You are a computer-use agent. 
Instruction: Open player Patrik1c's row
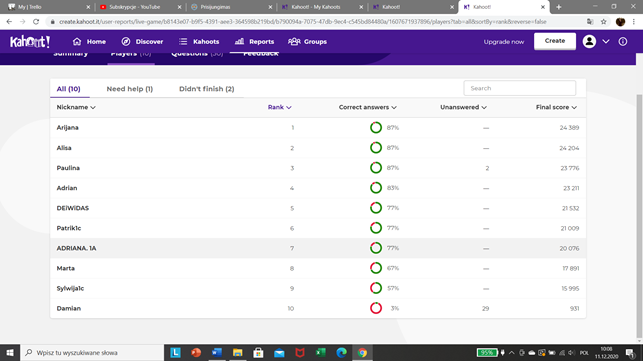coord(318,228)
